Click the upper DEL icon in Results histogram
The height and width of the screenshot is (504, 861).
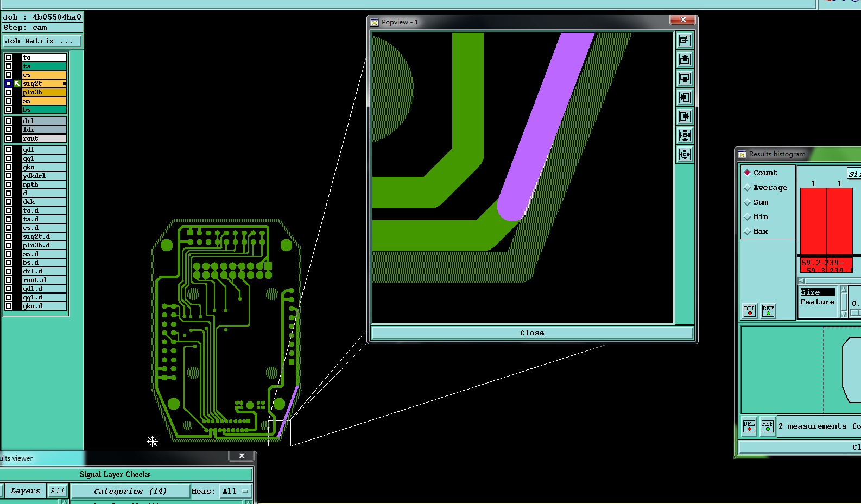point(750,310)
